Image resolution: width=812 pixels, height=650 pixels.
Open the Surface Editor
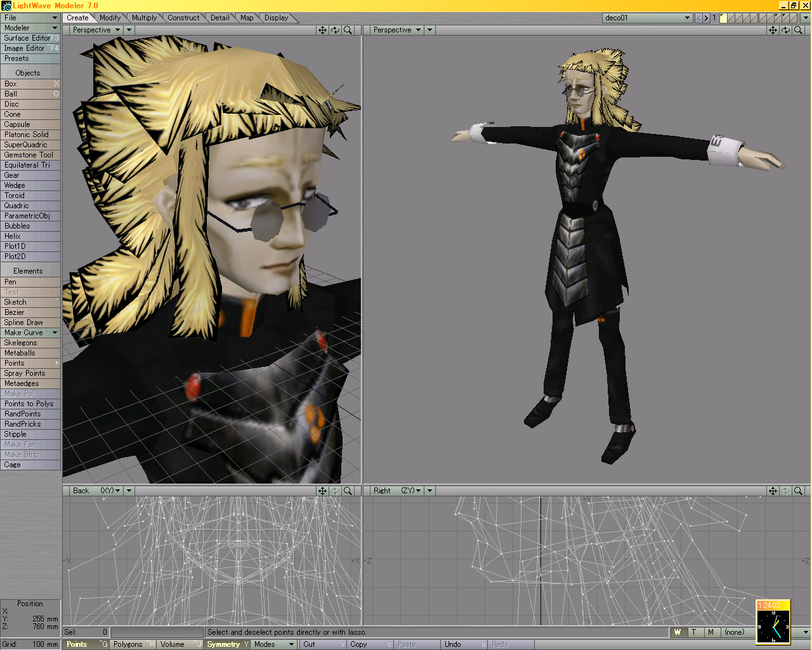click(30, 38)
